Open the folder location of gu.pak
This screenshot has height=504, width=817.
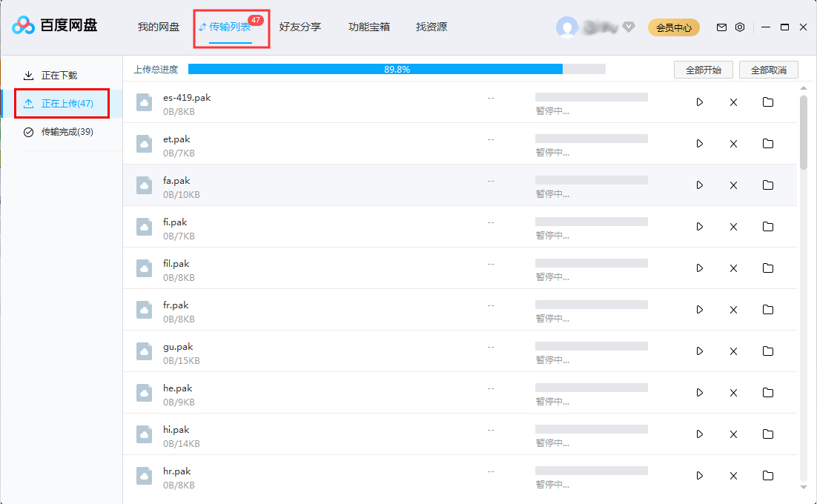767,351
